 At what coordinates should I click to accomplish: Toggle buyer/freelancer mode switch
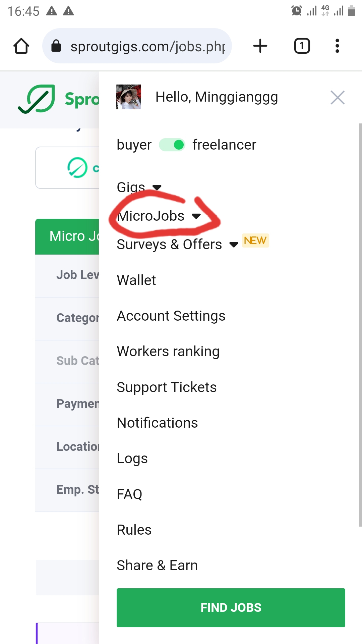172,145
